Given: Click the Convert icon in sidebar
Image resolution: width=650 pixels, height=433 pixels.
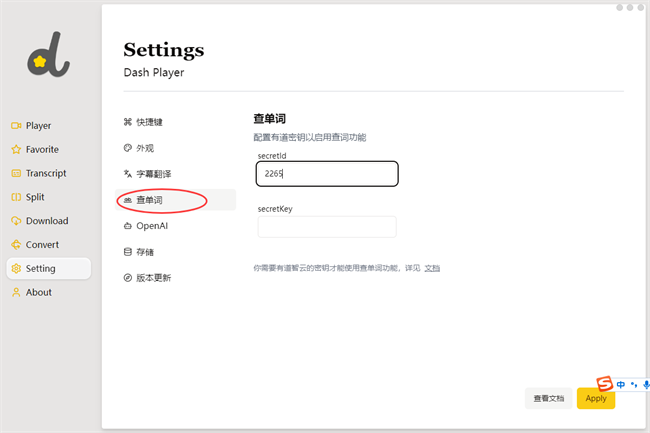Looking at the screenshot, I should pyautogui.click(x=16, y=245).
